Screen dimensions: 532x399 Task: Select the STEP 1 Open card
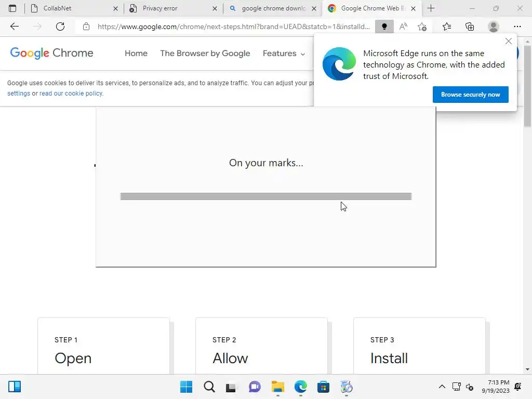point(103,346)
